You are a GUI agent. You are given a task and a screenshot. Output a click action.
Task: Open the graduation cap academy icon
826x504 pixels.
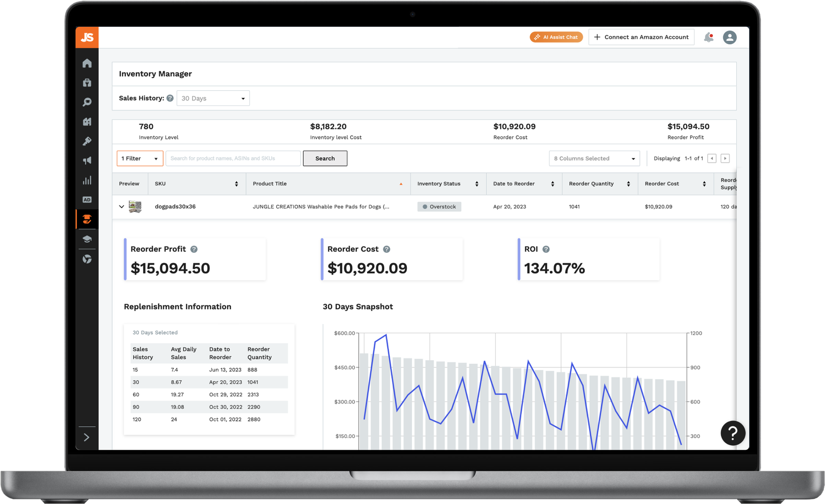click(x=87, y=239)
